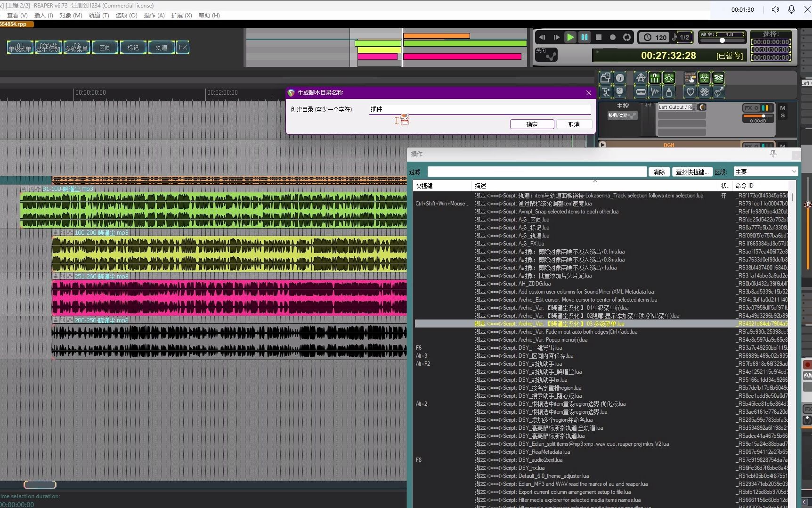Open the 插入 (I) menu

[x=44, y=15]
